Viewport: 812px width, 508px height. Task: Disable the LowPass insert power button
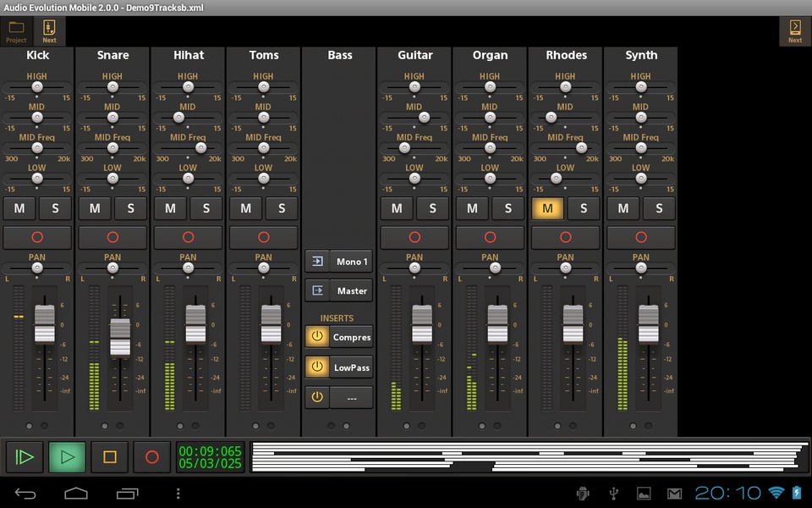point(317,367)
